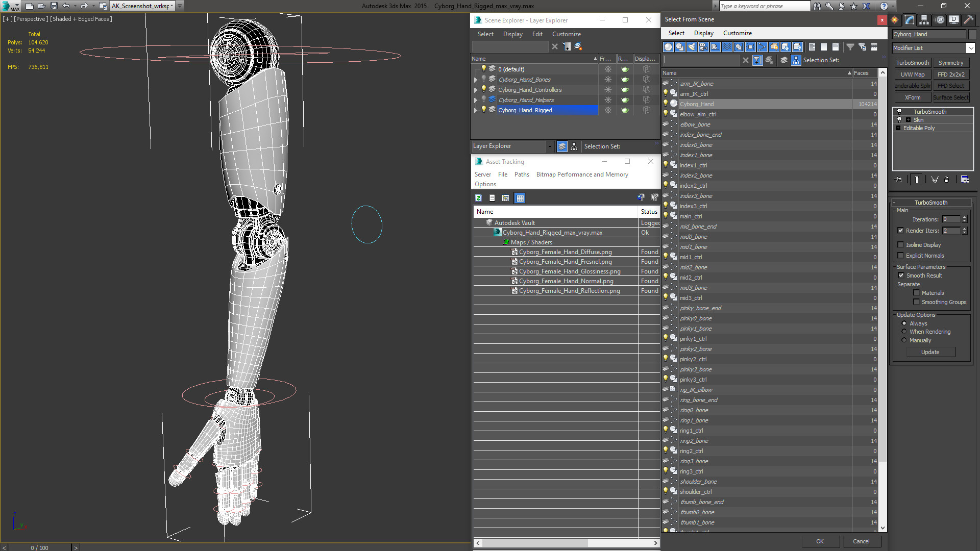980x551 pixels.
Task: Open Paths menu in Asset Tracking
Action: pyautogui.click(x=522, y=174)
